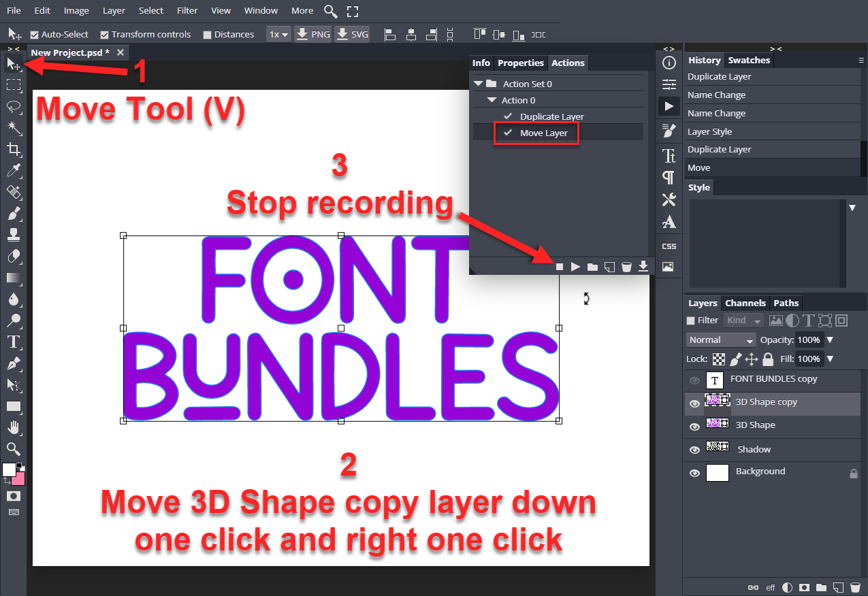Open the Window menu
Image resolution: width=868 pixels, height=596 pixels.
pyautogui.click(x=261, y=10)
